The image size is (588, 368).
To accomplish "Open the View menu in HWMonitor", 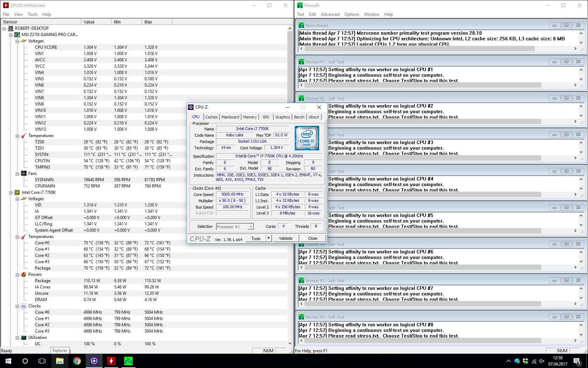I will pyautogui.click(x=18, y=14).
